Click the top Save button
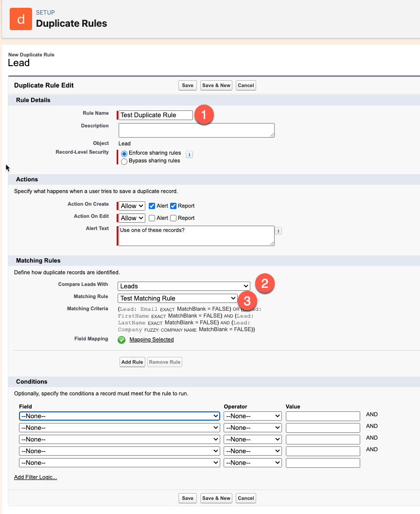This screenshot has height=514, width=420. tap(187, 85)
